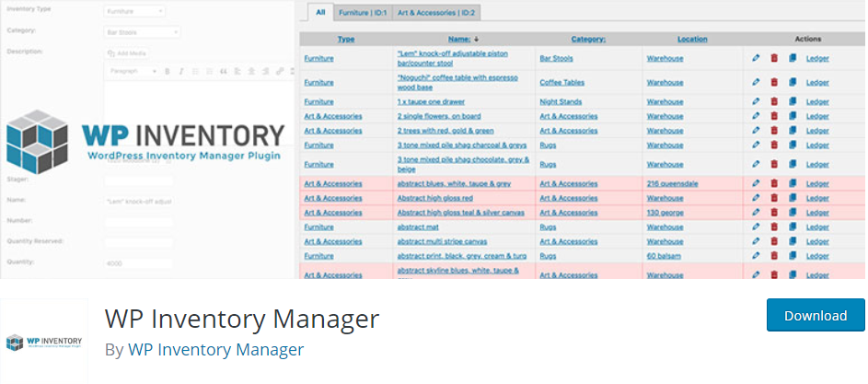
Task: Click the Name input field
Action: (x=138, y=202)
